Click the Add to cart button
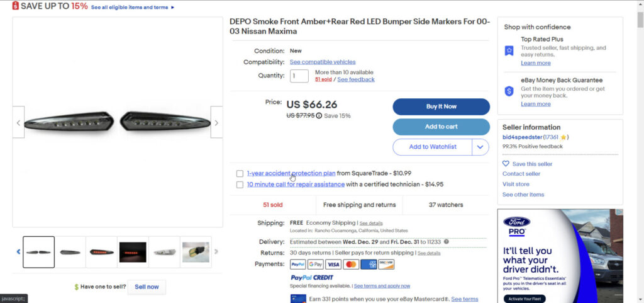The image size is (644, 303). (441, 127)
